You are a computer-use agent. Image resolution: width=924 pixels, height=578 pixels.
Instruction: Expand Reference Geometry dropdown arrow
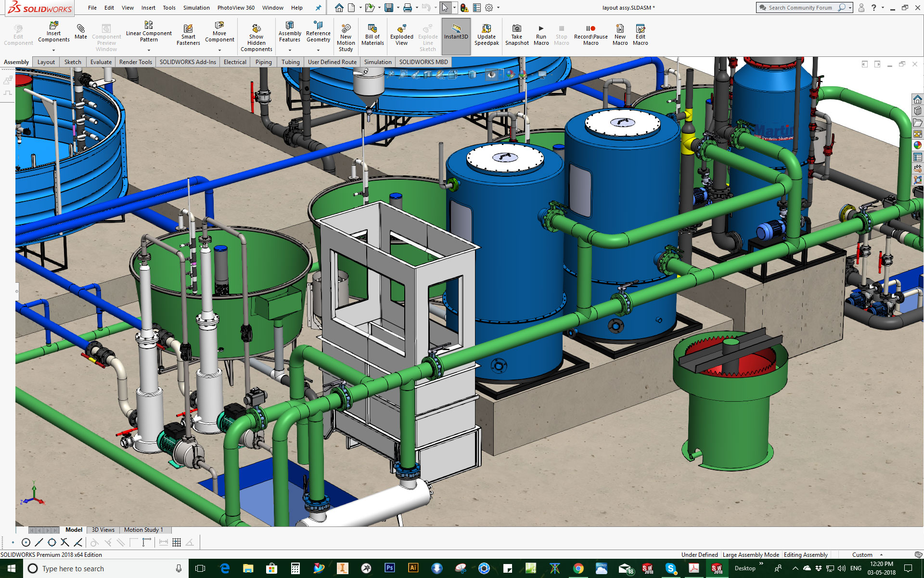coord(318,50)
